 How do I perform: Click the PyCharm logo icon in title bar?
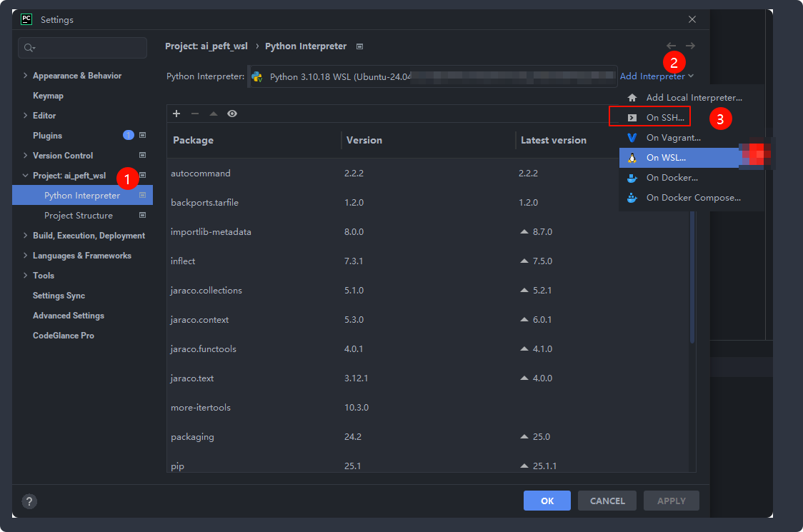[x=26, y=19]
